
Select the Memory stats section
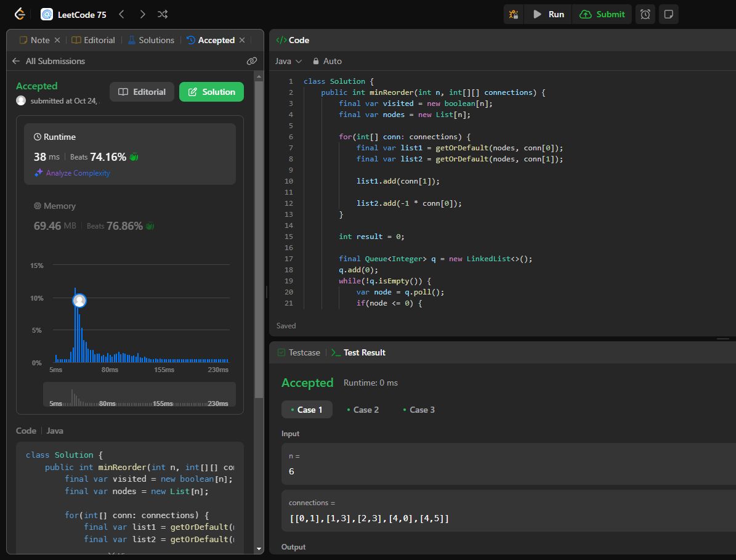[130, 217]
